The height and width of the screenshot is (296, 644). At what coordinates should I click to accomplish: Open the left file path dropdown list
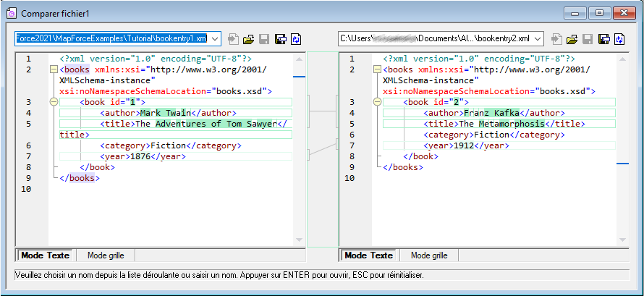click(214, 39)
